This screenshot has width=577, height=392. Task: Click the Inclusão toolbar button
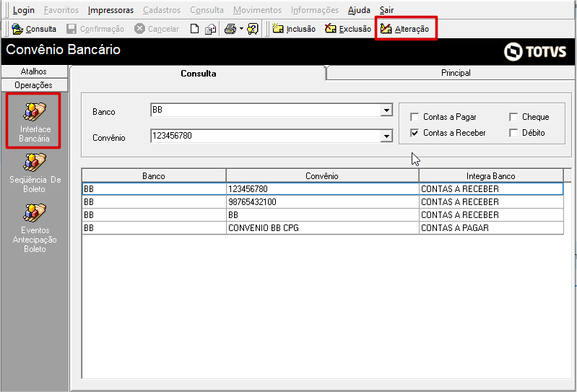(x=293, y=29)
